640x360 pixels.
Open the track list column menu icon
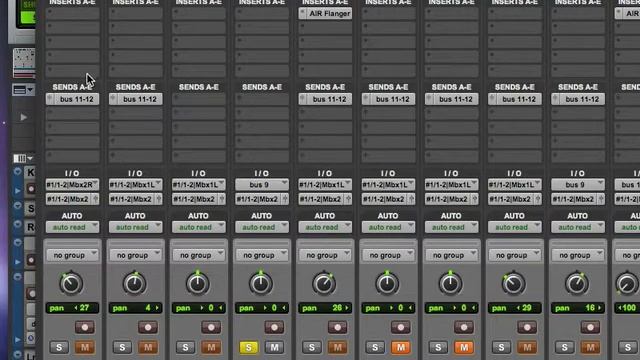[x=23, y=158]
